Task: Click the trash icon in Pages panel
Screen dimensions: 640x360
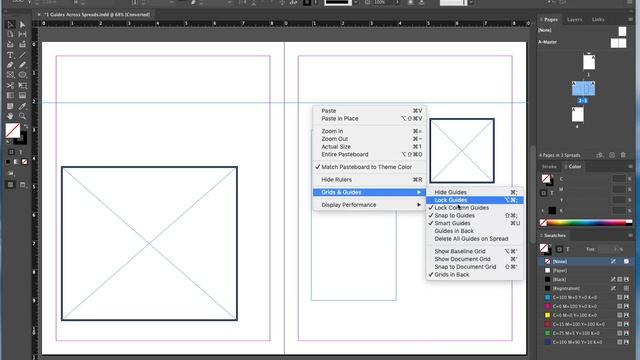Action: (x=623, y=155)
